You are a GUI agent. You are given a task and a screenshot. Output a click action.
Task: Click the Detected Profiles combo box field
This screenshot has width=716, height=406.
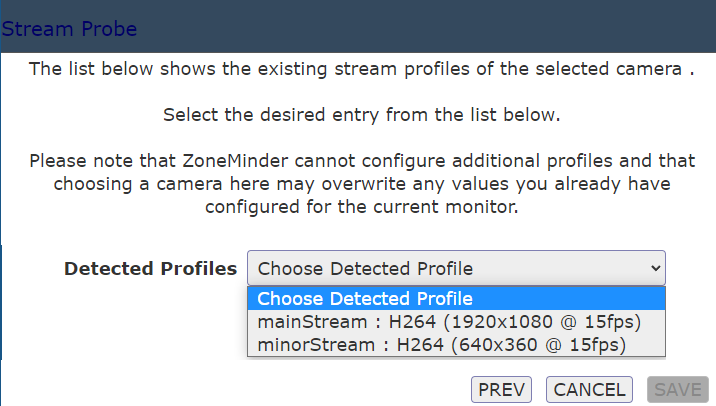tap(456, 268)
